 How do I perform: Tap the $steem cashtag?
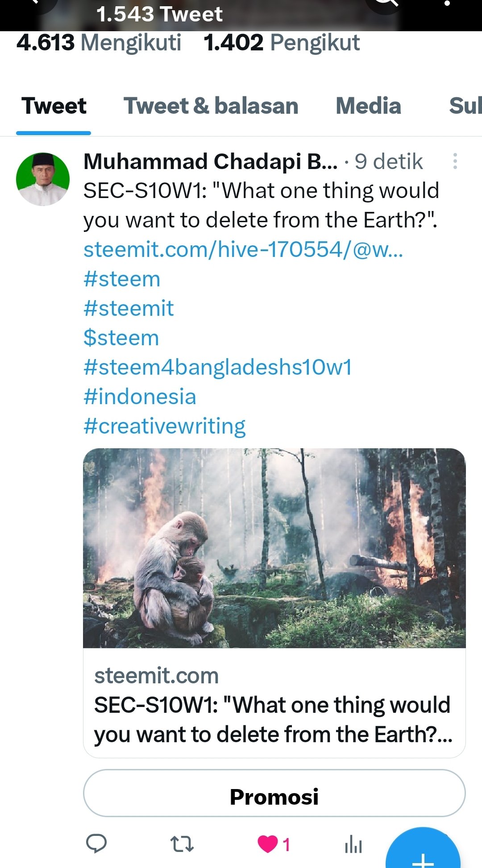tap(121, 338)
